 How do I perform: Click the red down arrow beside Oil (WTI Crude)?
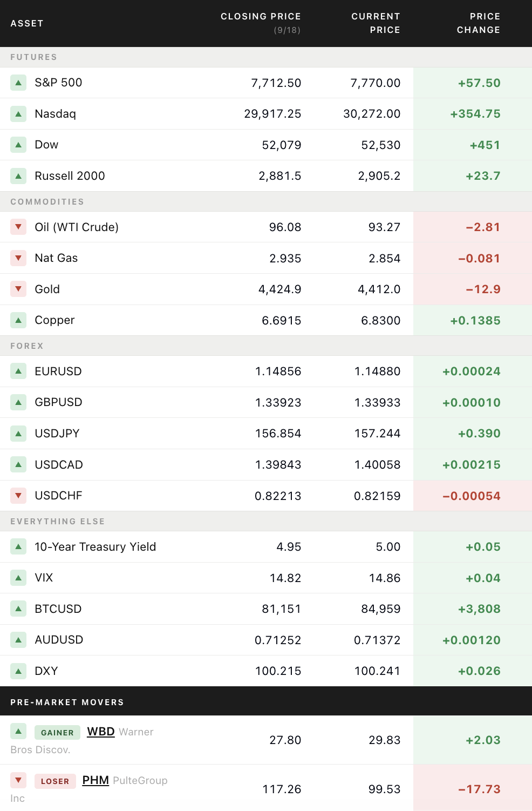(x=18, y=227)
